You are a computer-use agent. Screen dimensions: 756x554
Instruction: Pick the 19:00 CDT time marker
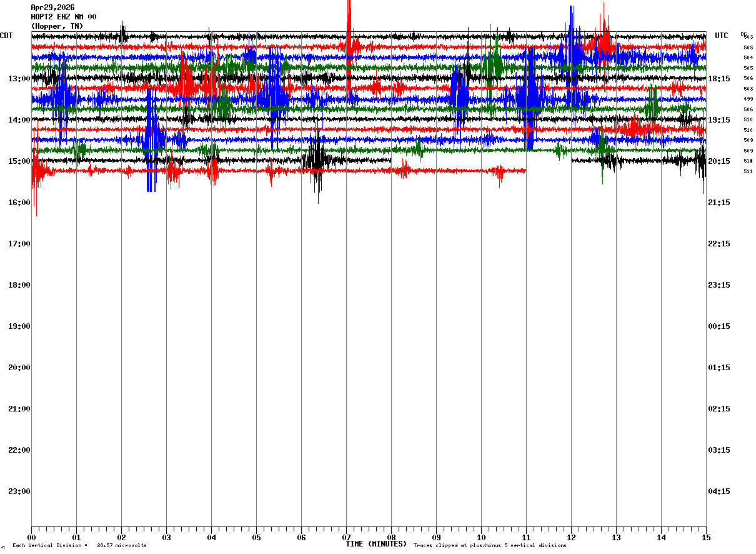coord(19,326)
